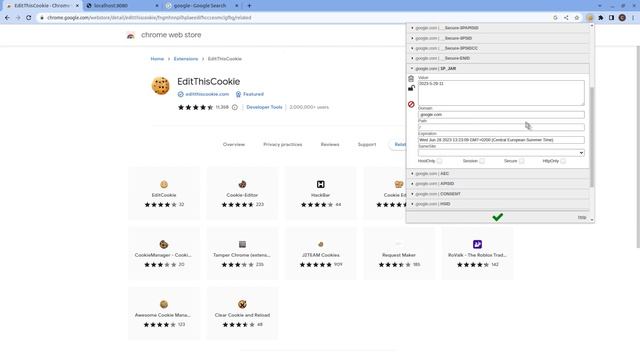Enable the Session checkbox
The image size is (640, 360).
click(482, 161)
